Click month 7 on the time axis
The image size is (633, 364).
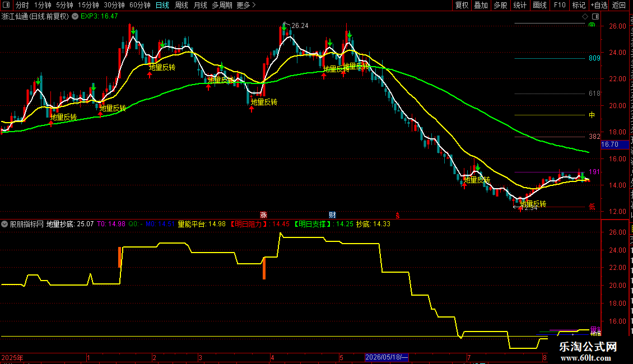tap(469, 357)
